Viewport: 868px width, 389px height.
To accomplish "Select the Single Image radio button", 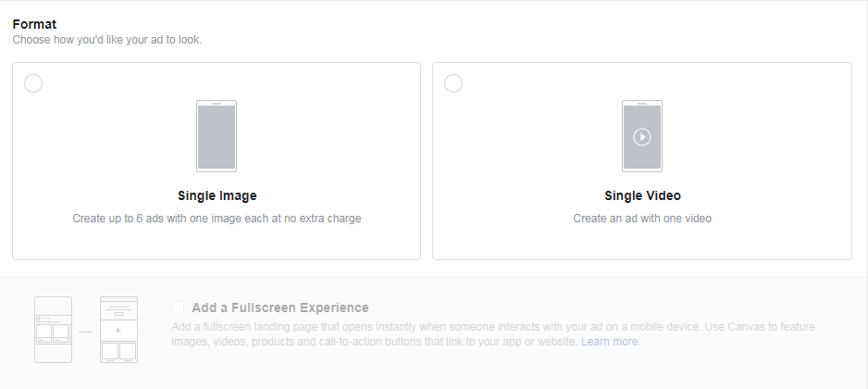I will click(33, 84).
